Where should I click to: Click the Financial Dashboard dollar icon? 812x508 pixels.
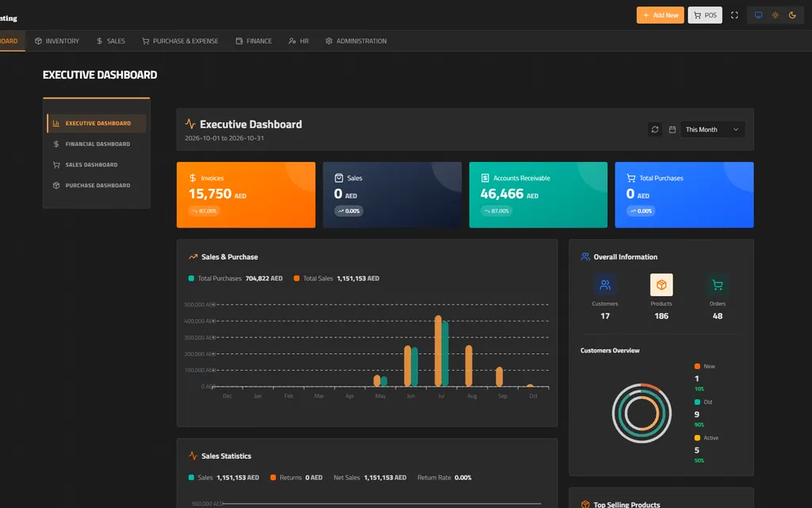click(56, 144)
